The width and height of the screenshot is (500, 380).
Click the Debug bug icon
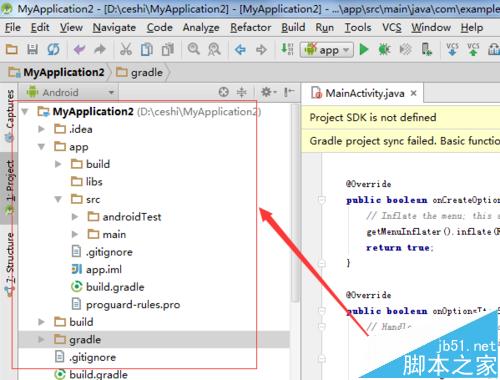[384, 50]
